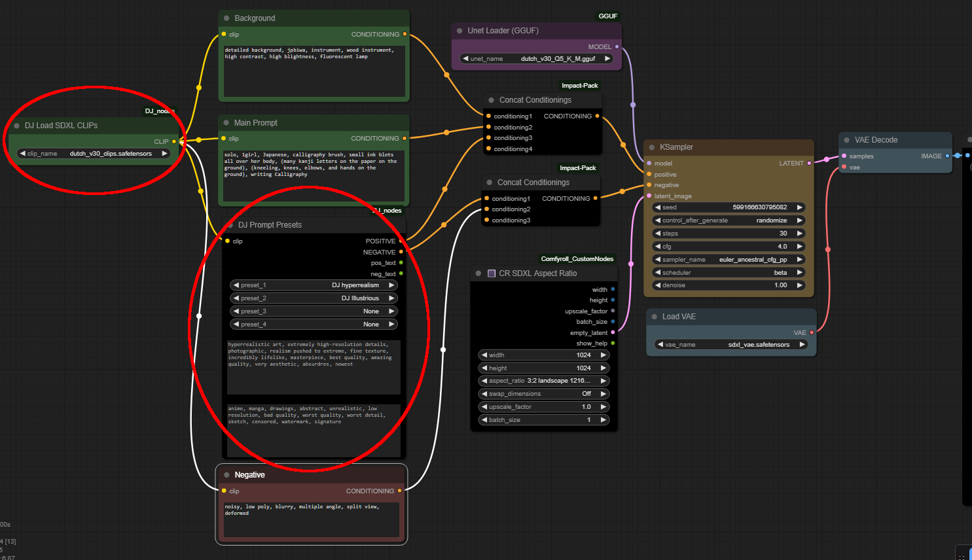The width and height of the screenshot is (972, 560).
Task: Click the IMAGE output socket on VAE Decode
Action: tap(947, 156)
